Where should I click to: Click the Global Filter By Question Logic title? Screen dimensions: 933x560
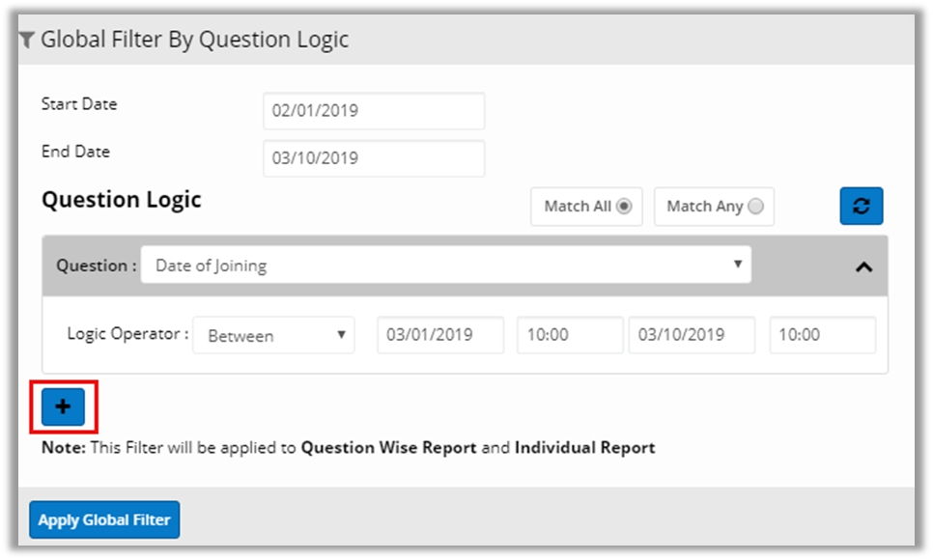[x=194, y=41]
